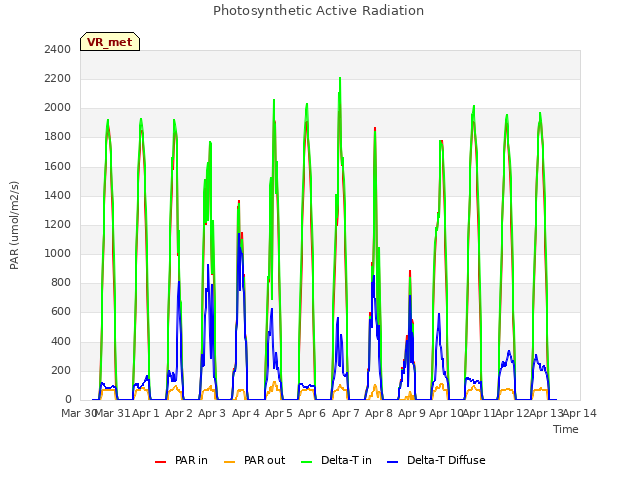Screen dimensions: 640x480
Task: Click the Mar 30 x-axis date label
Action: [x=78, y=413]
